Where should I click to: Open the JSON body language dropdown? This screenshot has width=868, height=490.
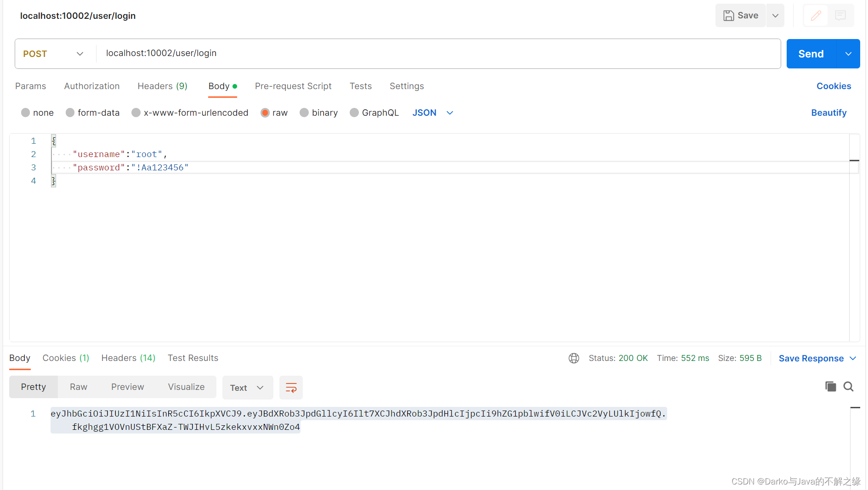(x=432, y=113)
